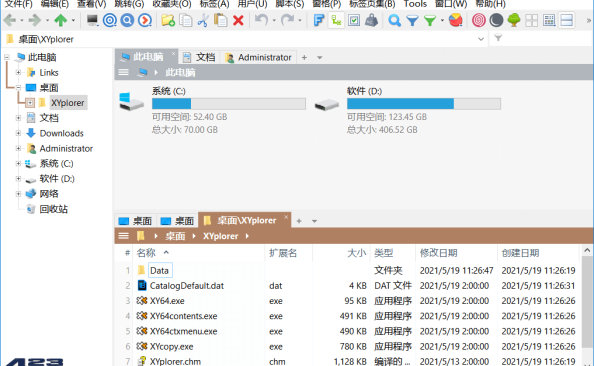The height and width of the screenshot is (366, 594).
Task: Click the Paste clipboard icon
Action: tap(220, 20)
